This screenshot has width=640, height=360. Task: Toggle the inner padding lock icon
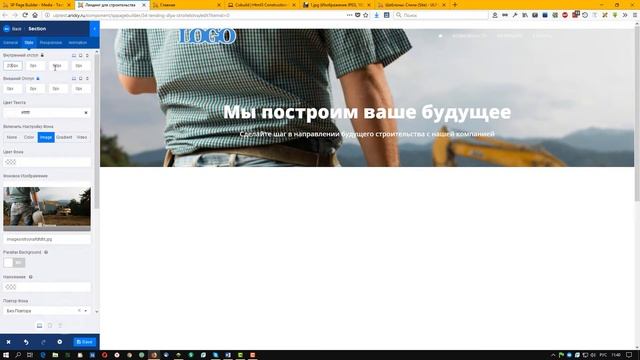pos(42,55)
